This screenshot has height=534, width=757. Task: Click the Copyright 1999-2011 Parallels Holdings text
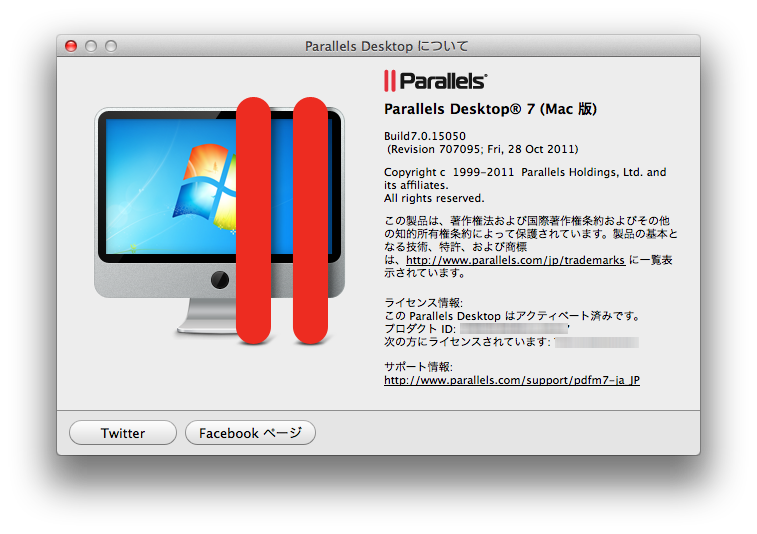[525, 179]
